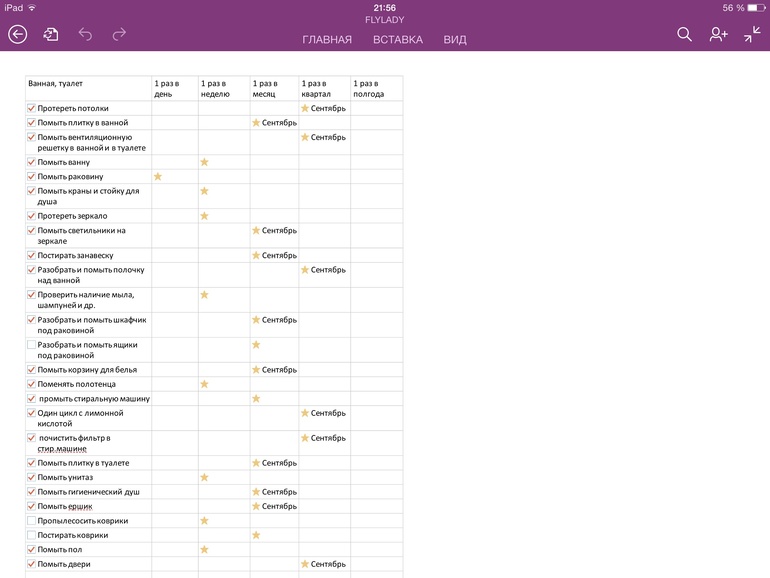Select the ВИД tab
Image resolution: width=770 pixels, height=578 pixels.
[x=455, y=40]
